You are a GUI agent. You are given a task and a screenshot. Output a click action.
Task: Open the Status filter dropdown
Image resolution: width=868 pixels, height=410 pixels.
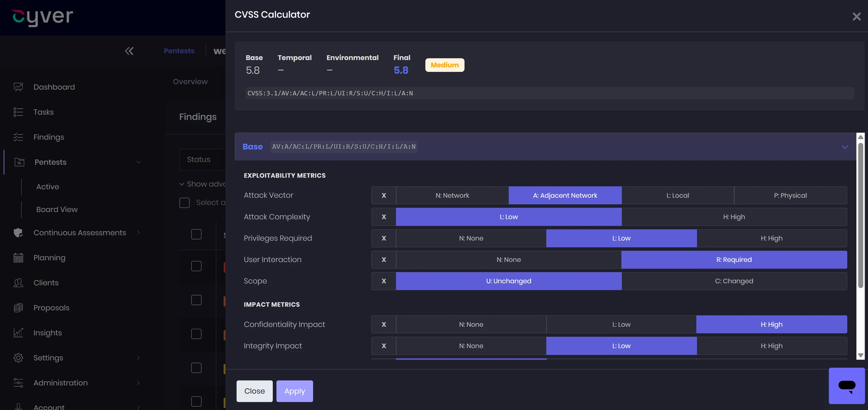[202, 160]
